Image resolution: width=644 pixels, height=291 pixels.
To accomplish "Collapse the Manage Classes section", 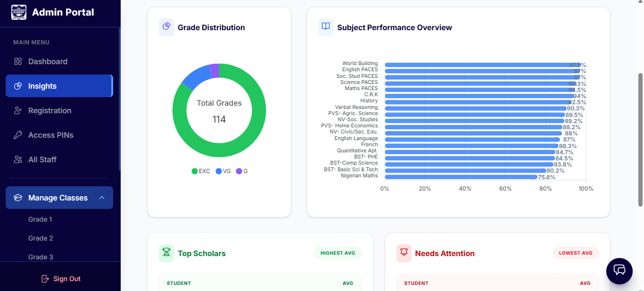I will (103, 198).
